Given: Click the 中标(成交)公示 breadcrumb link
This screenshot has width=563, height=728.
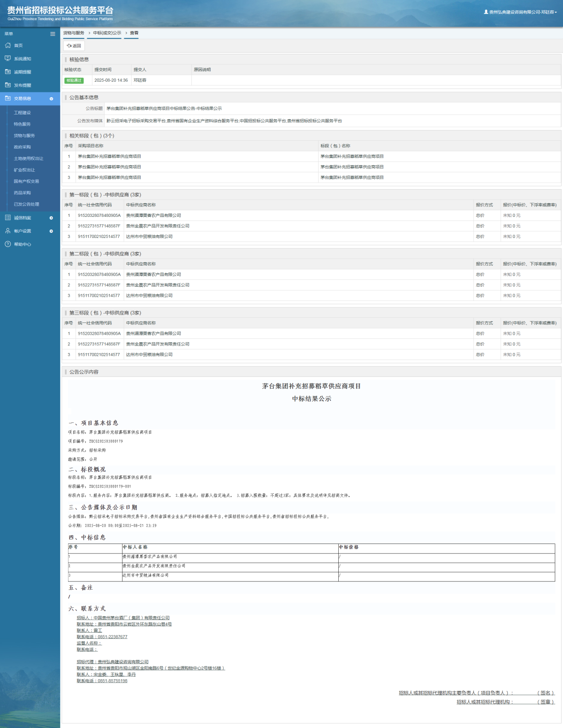Looking at the screenshot, I should pyautogui.click(x=107, y=33).
